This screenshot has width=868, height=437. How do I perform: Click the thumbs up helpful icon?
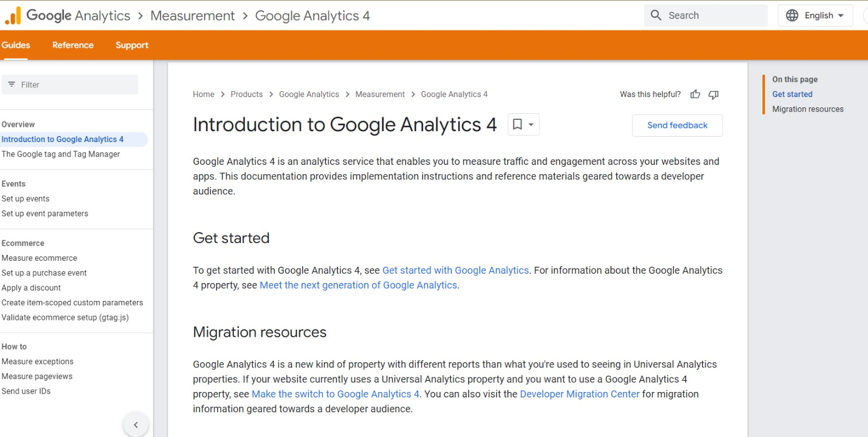pyautogui.click(x=695, y=94)
